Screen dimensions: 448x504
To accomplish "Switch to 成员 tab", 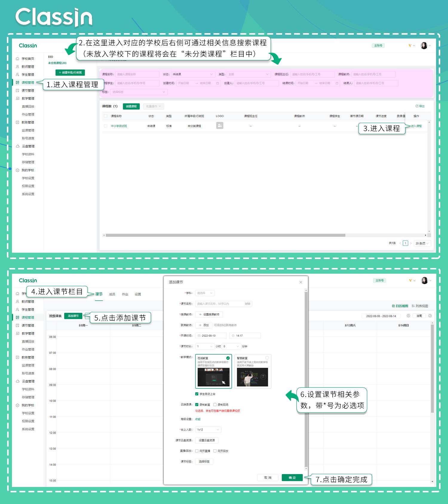I will 112,294.
